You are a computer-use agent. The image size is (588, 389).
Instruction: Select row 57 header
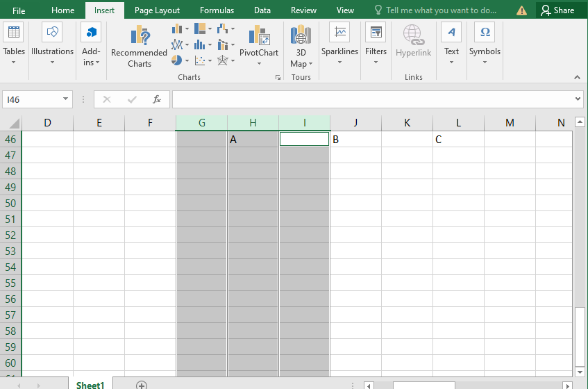[x=10, y=315]
